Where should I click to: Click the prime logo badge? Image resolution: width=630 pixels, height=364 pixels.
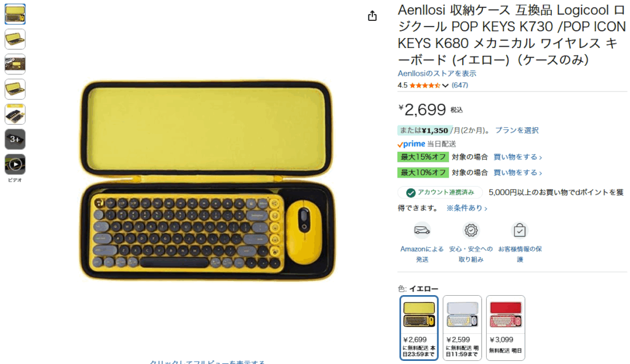tap(411, 144)
